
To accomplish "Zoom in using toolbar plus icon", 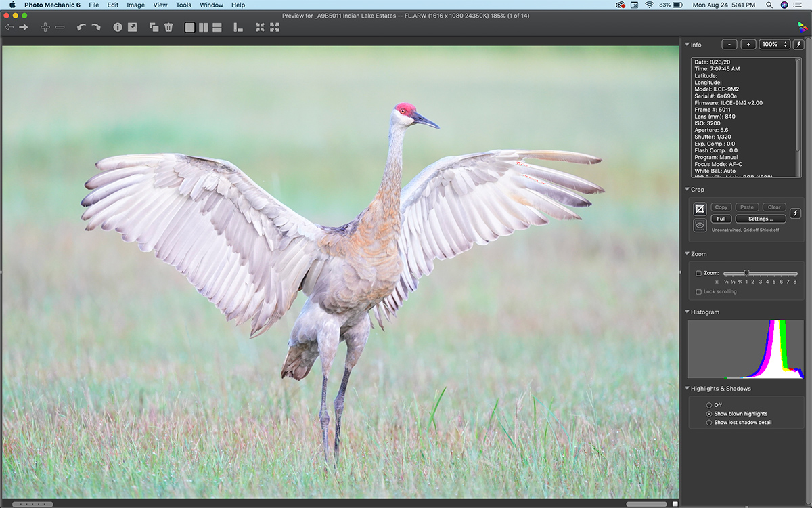I will pyautogui.click(x=45, y=27).
